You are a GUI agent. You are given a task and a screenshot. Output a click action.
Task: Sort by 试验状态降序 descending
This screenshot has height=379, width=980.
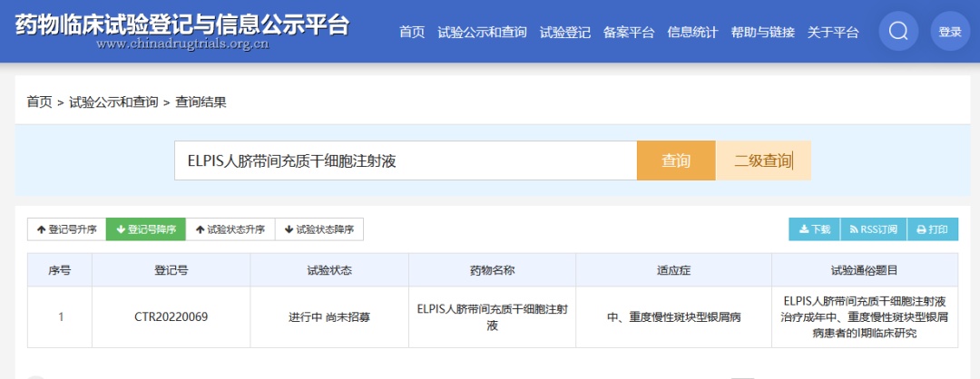(x=318, y=229)
